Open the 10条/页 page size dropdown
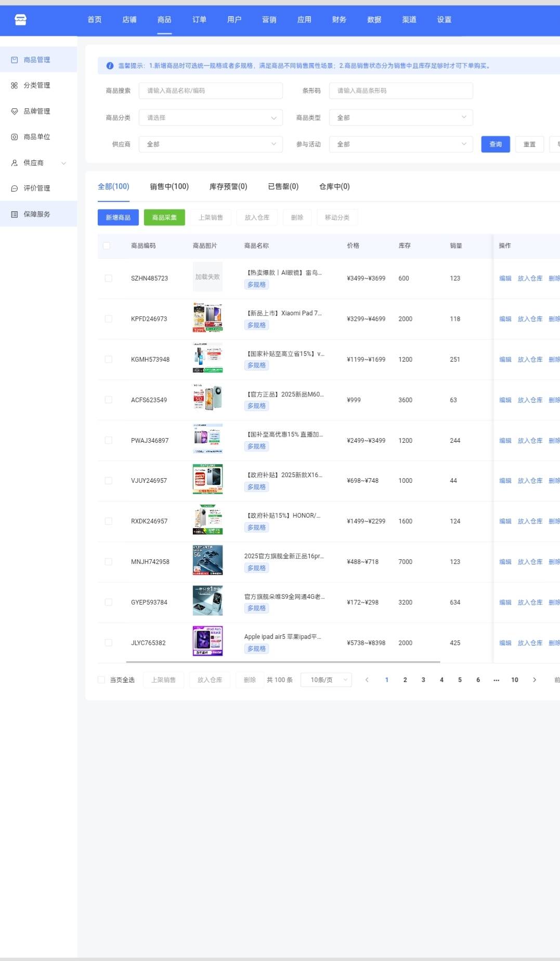 (326, 680)
